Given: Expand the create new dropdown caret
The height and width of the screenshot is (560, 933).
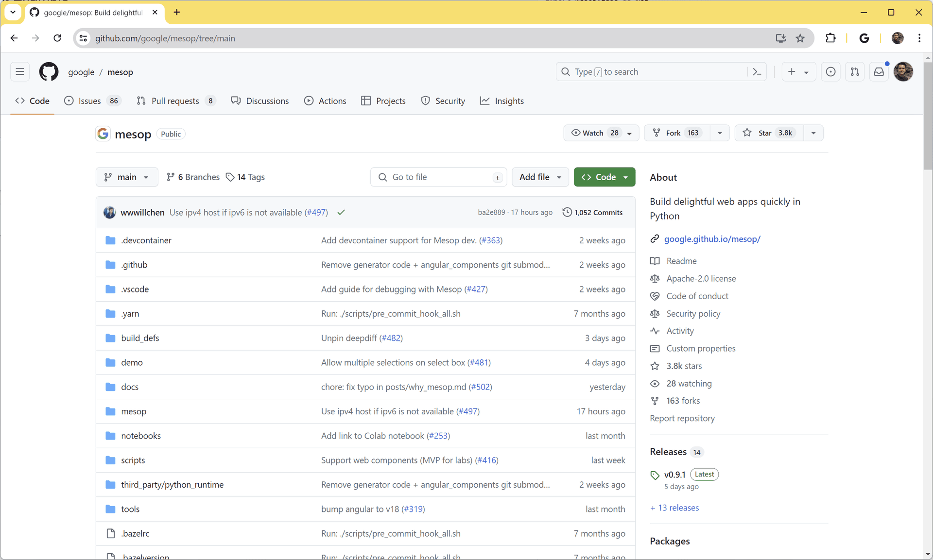Looking at the screenshot, I should click(807, 72).
